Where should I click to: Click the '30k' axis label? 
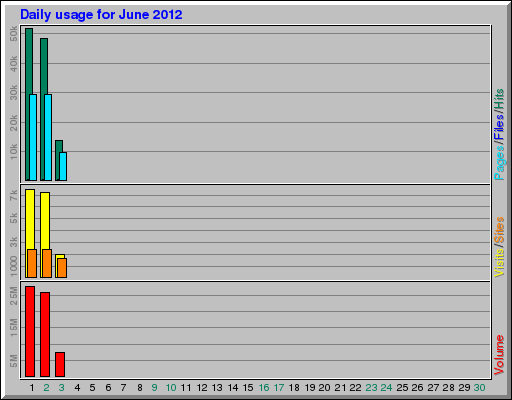tap(14, 92)
